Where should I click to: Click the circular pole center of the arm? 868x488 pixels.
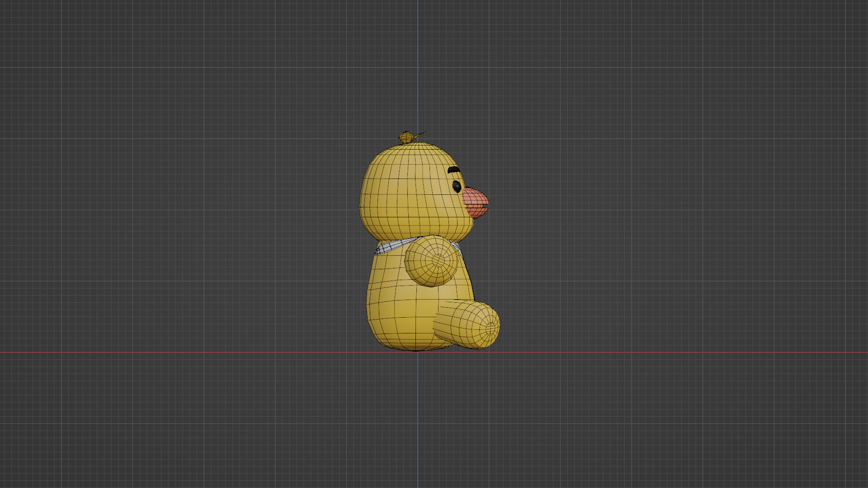click(x=439, y=260)
